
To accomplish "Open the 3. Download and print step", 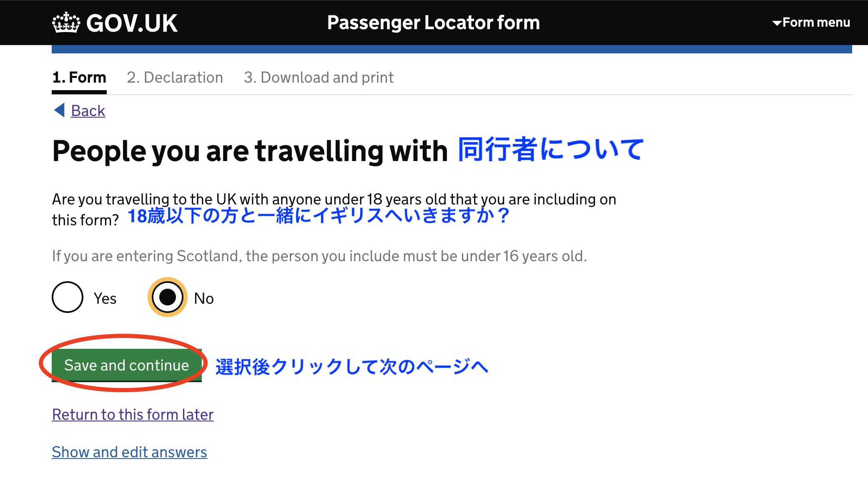I will click(x=319, y=78).
